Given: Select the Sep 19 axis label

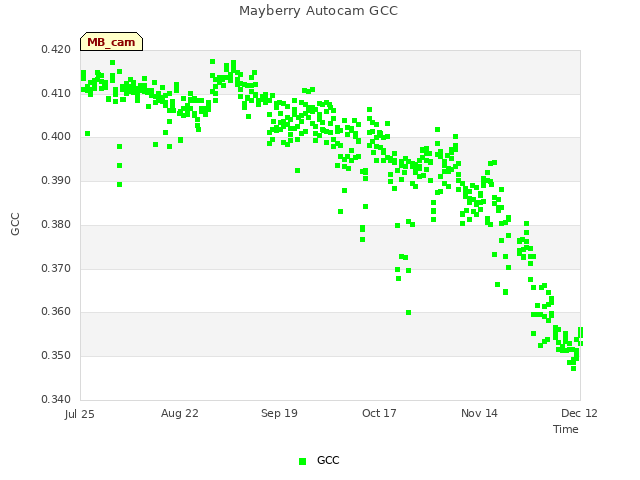Looking at the screenshot, I should click(x=279, y=413).
